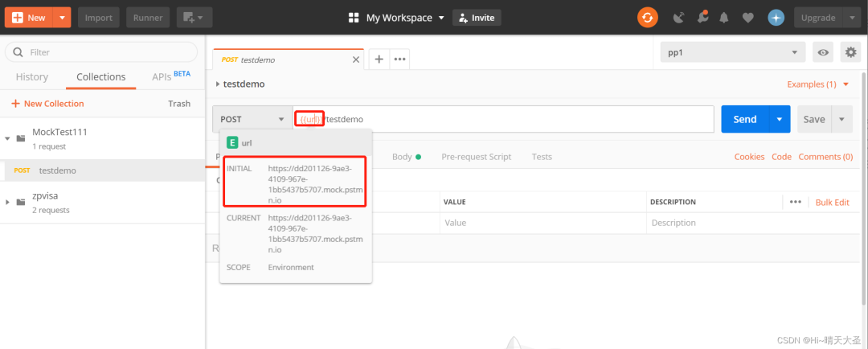868x349 pixels.
Task: Open the notifications bell
Action: coord(724,18)
